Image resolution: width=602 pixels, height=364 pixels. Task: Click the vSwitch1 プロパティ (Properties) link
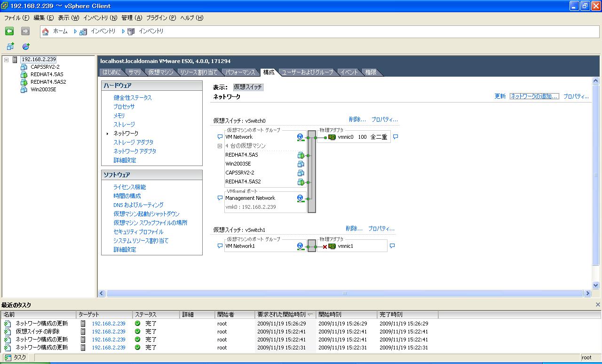click(x=381, y=229)
